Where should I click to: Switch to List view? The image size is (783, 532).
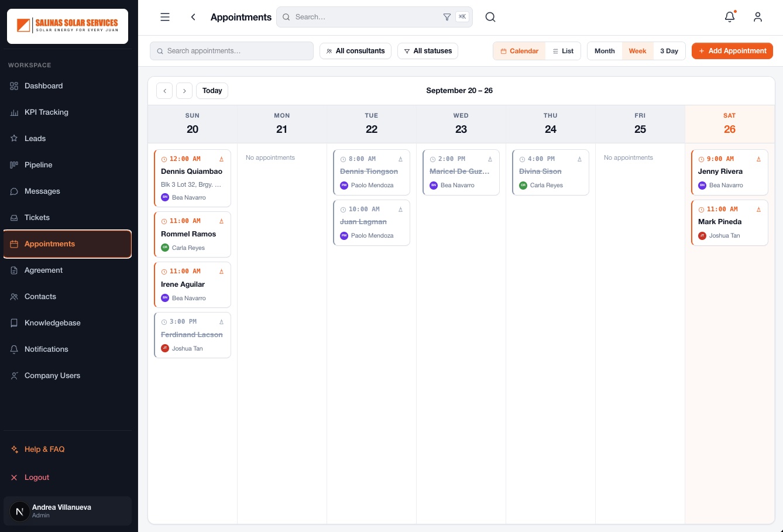point(563,51)
